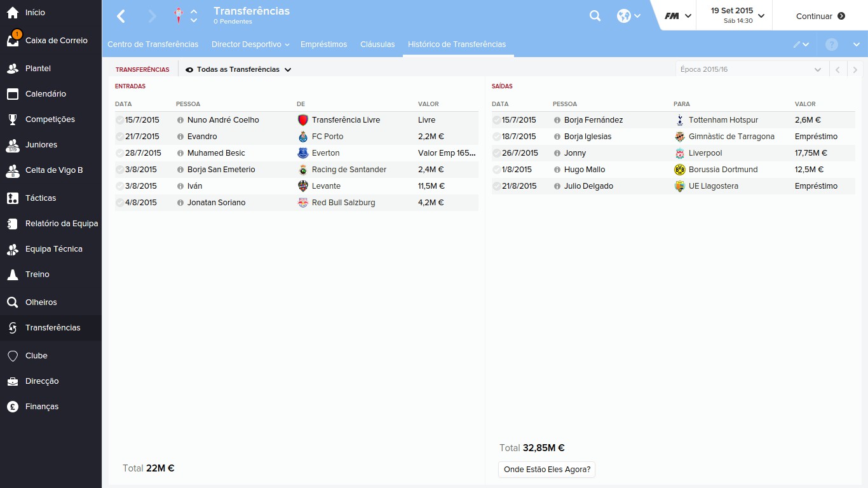Image resolution: width=868 pixels, height=488 pixels.
Task: Open Direcção briefcase icon
Action: point(12,381)
